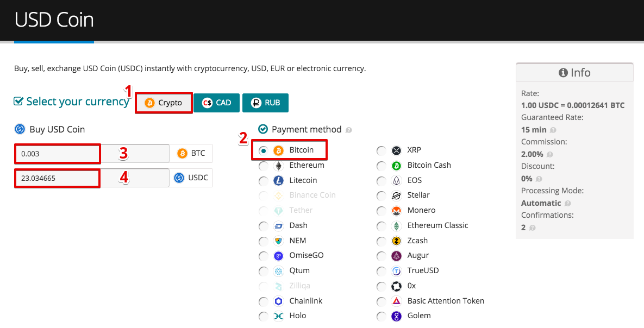Click the help icon next to Payment method
Image resolution: width=644 pixels, height=328 pixels.
pyautogui.click(x=349, y=130)
